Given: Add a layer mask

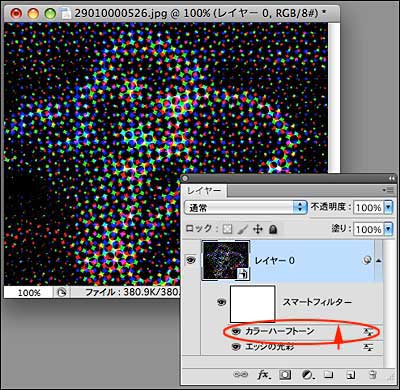Looking at the screenshot, I should coord(285,375).
